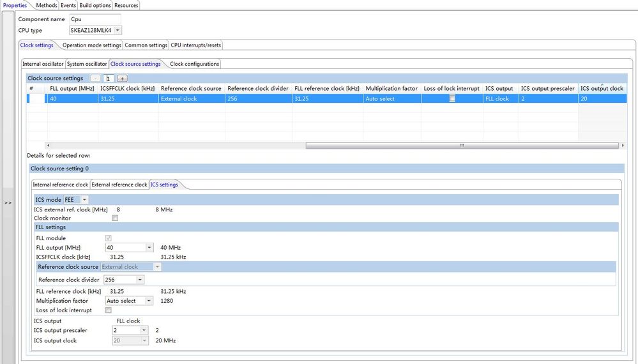Select the Clock settings tab
The height and width of the screenshot is (364, 638).
coord(36,45)
